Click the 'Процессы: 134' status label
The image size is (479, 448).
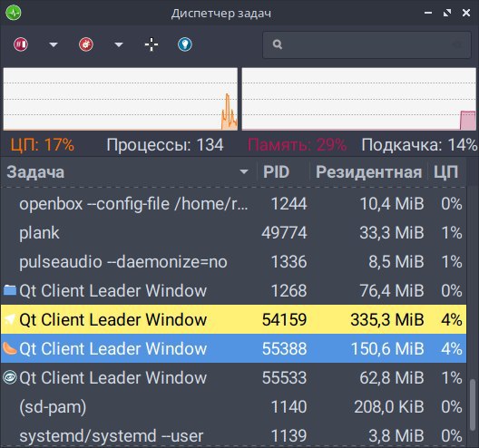pos(165,145)
